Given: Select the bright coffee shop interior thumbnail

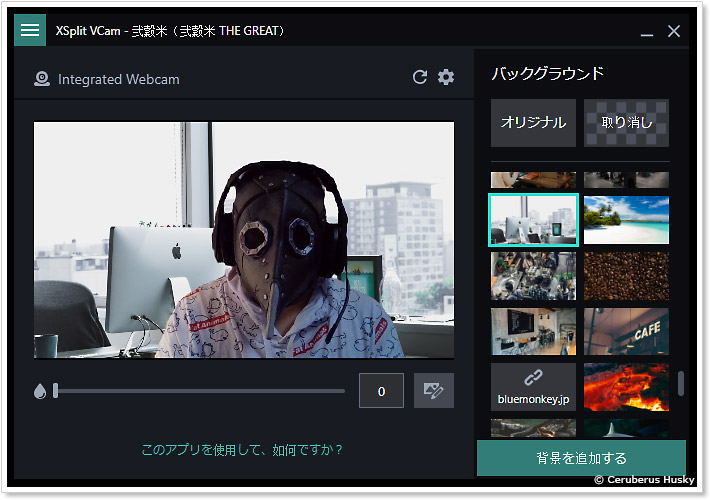Looking at the screenshot, I should (533, 332).
